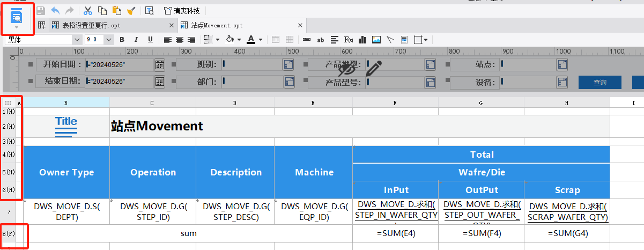
Task: Expand the arrow under the preview button
Action: tap(17, 27)
